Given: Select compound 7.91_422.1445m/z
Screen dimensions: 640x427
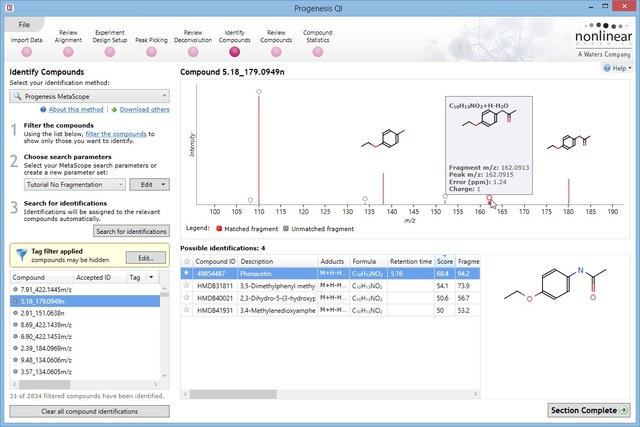Looking at the screenshot, I should 85,289.
